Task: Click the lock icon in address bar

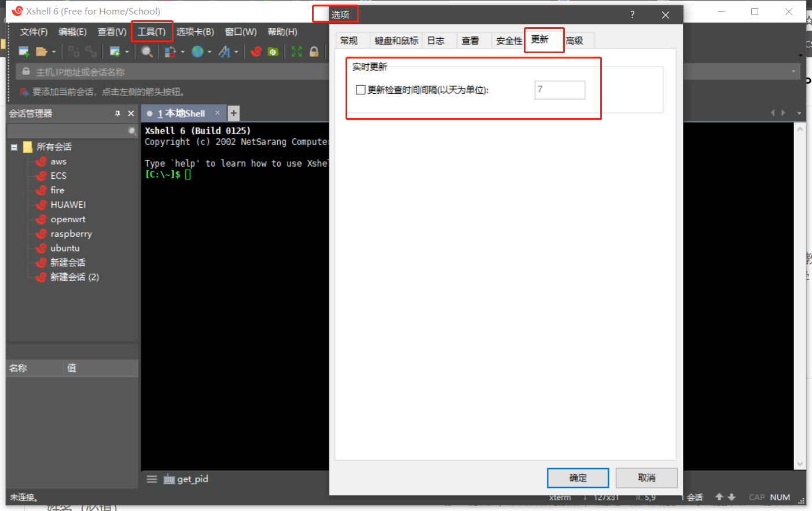Action: click(x=26, y=72)
